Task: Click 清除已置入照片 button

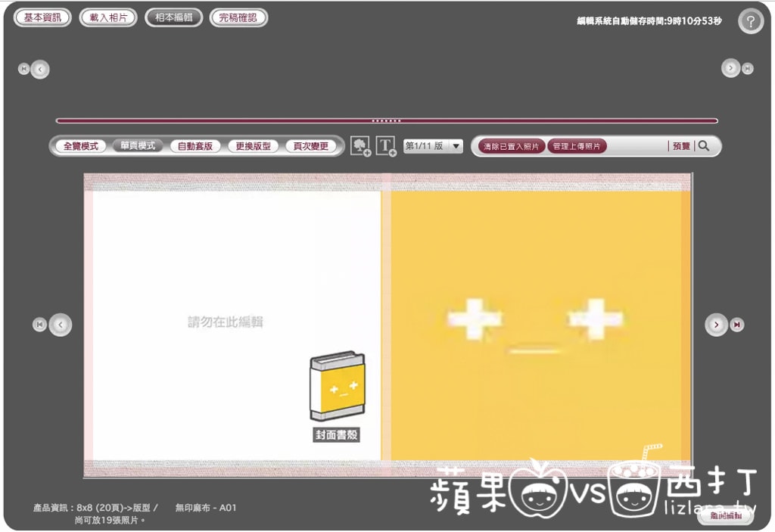Action: pos(512,147)
